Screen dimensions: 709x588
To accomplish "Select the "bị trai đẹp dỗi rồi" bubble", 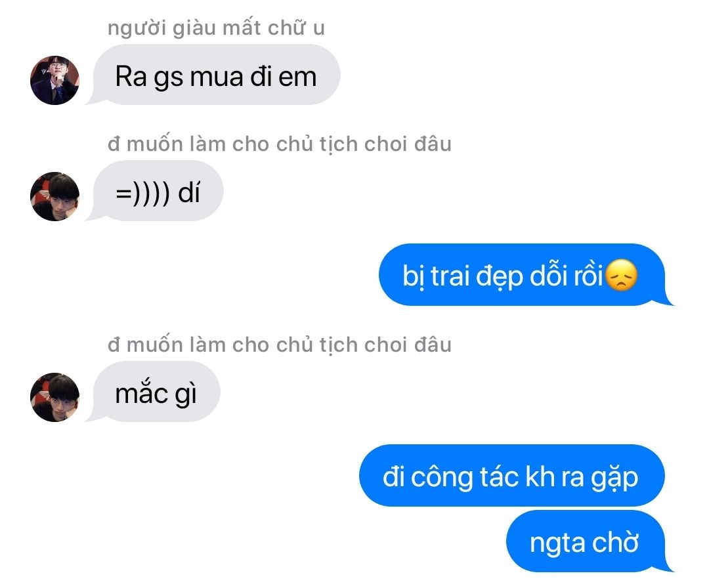I will (x=526, y=275).
